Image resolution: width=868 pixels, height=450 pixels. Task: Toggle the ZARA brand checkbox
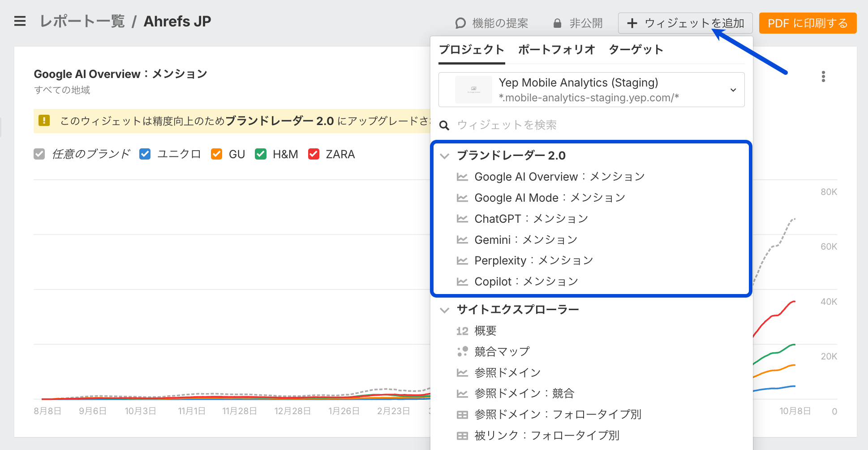[314, 154]
